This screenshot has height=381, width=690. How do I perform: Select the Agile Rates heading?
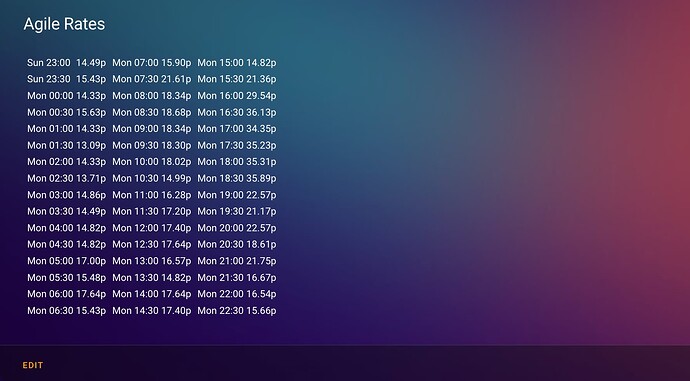(64, 24)
